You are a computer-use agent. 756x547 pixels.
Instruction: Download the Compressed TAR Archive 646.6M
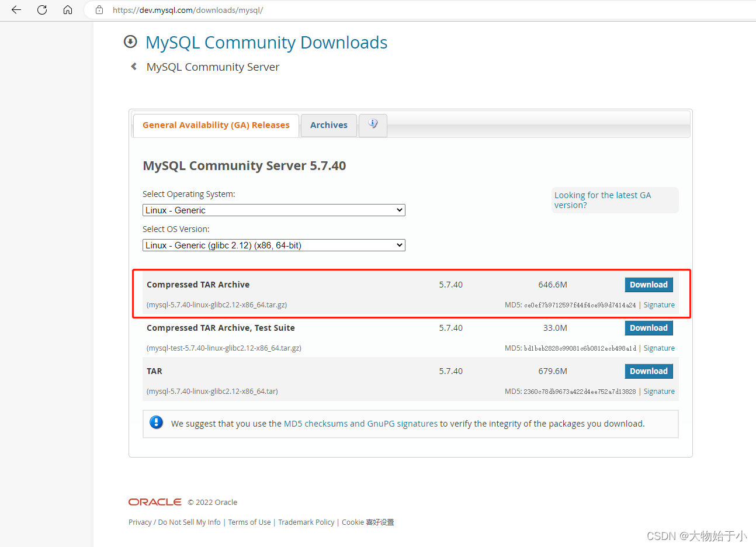click(649, 285)
